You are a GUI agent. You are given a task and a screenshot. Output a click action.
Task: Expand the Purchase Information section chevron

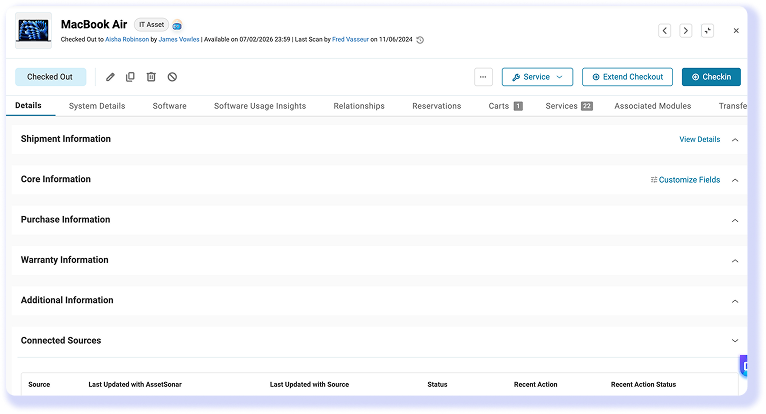[735, 220]
